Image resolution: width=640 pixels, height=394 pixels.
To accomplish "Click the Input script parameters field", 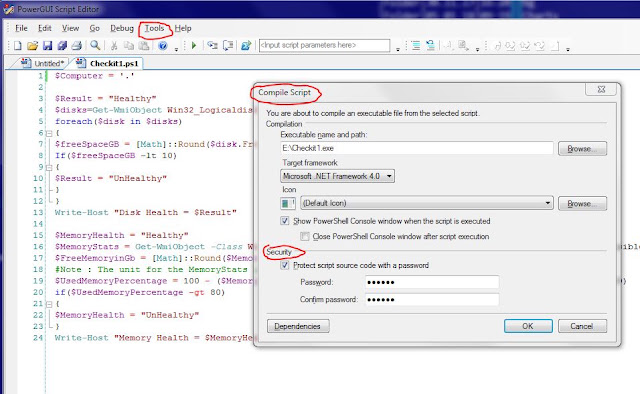I will tap(324, 45).
